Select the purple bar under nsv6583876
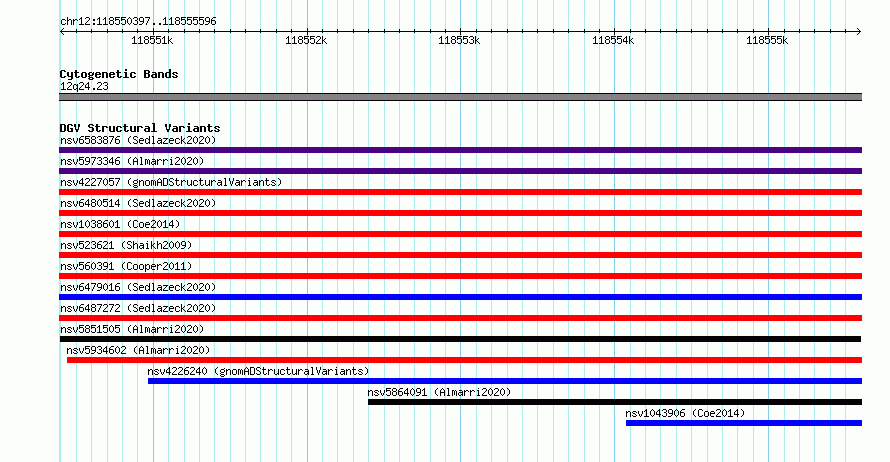The width and height of the screenshot is (890, 462). pos(460,150)
